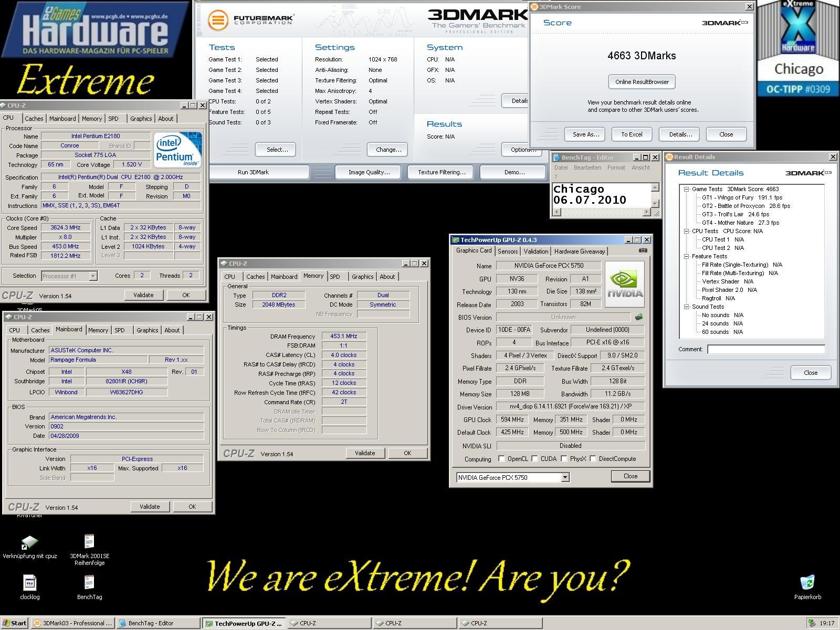Select the 3DMark 2001SE Reihenfolge text file icon

(x=89, y=550)
